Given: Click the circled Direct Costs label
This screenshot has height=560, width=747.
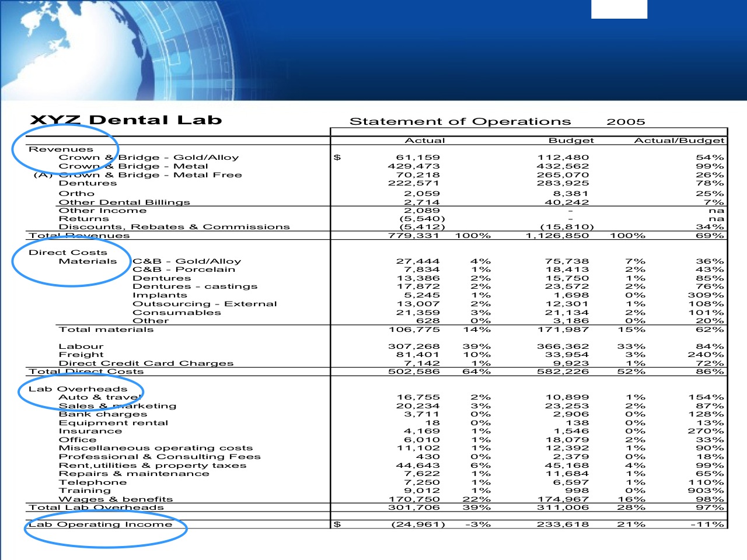Looking at the screenshot, I should [x=68, y=253].
